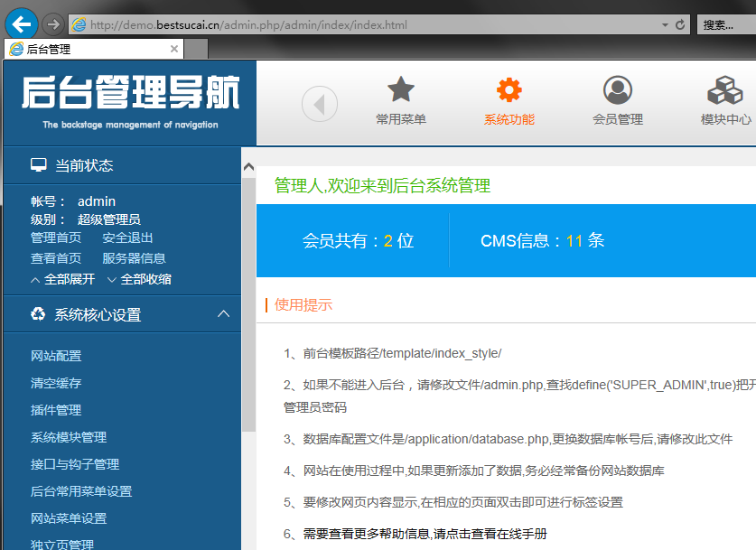Collapse all menus with 全部收缩
This screenshot has width=756, height=550.
point(139,279)
